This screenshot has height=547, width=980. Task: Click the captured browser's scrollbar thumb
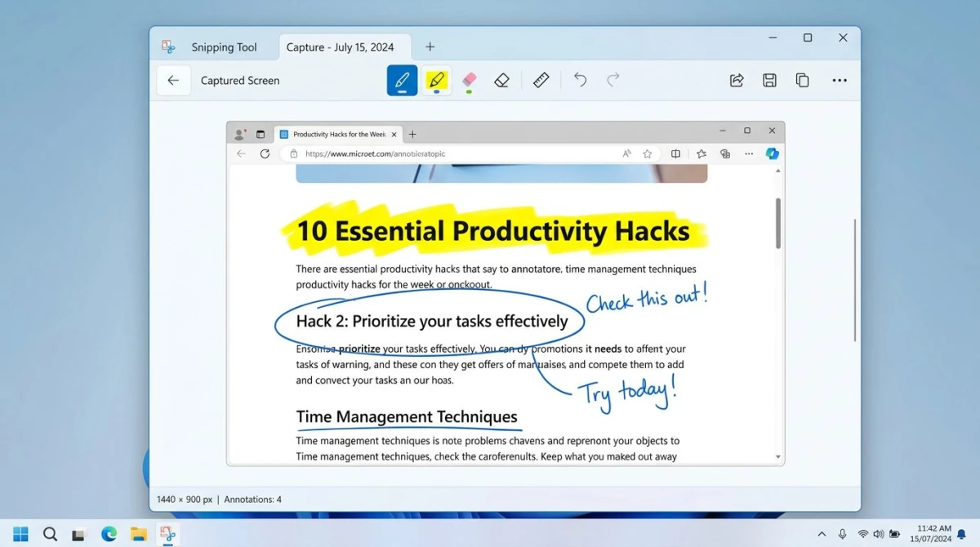pyautogui.click(x=778, y=223)
